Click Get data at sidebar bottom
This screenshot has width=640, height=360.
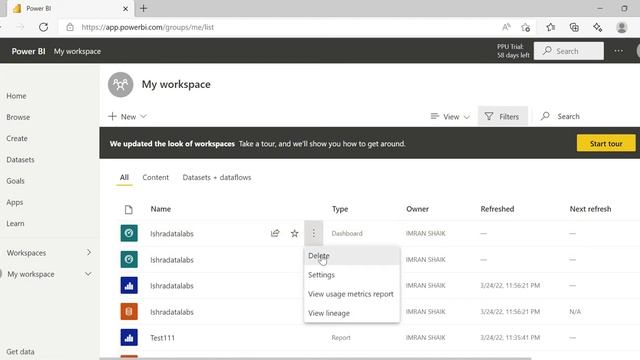point(20,351)
